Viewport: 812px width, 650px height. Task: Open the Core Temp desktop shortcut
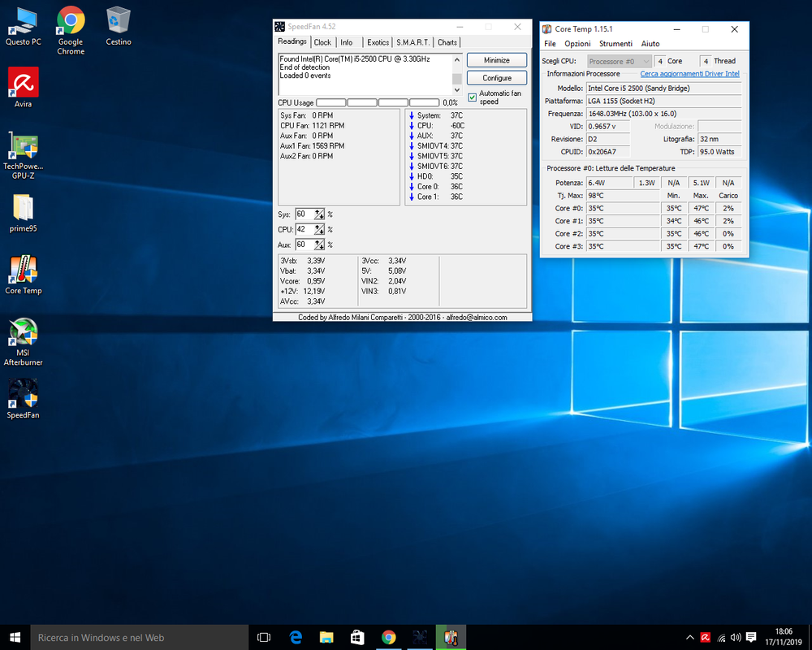click(24, 275)
